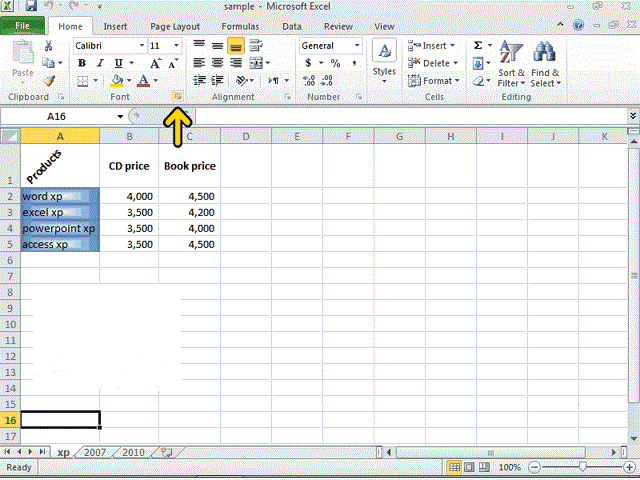The image size is (640, 480).
Task: Open the 2007 sheet tab
Action: [x=95, y=452]
